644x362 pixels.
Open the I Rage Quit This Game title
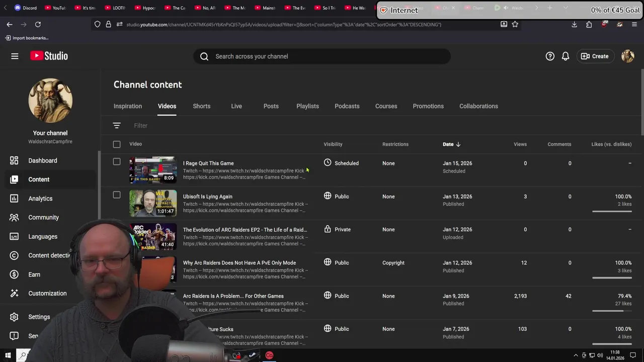[208, 163]
